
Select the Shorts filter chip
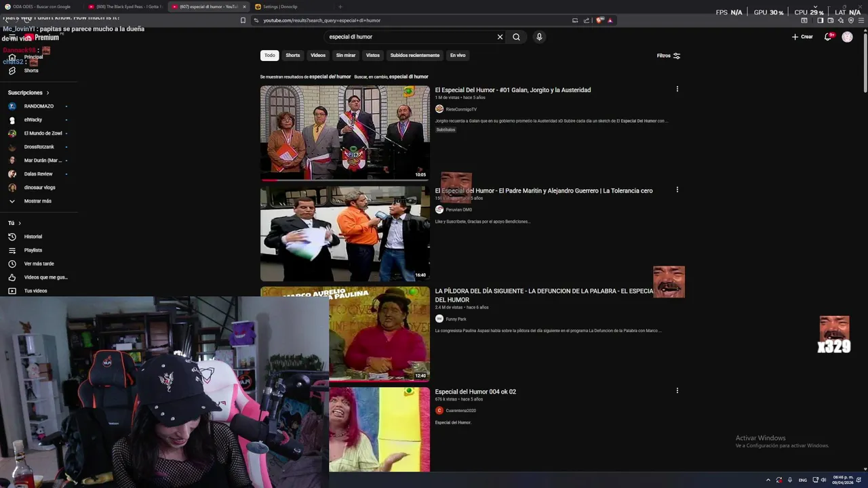click(293, 56)
